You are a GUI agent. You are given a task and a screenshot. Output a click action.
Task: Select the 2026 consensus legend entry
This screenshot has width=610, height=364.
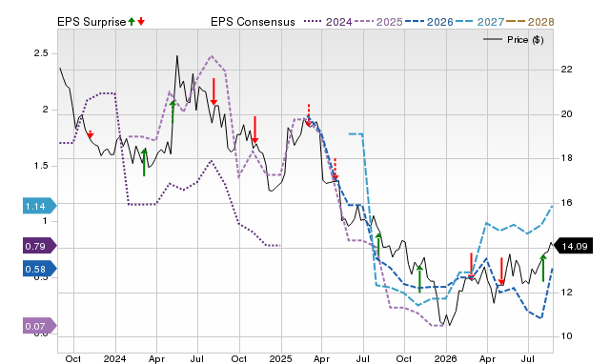(x=429, y=22)
